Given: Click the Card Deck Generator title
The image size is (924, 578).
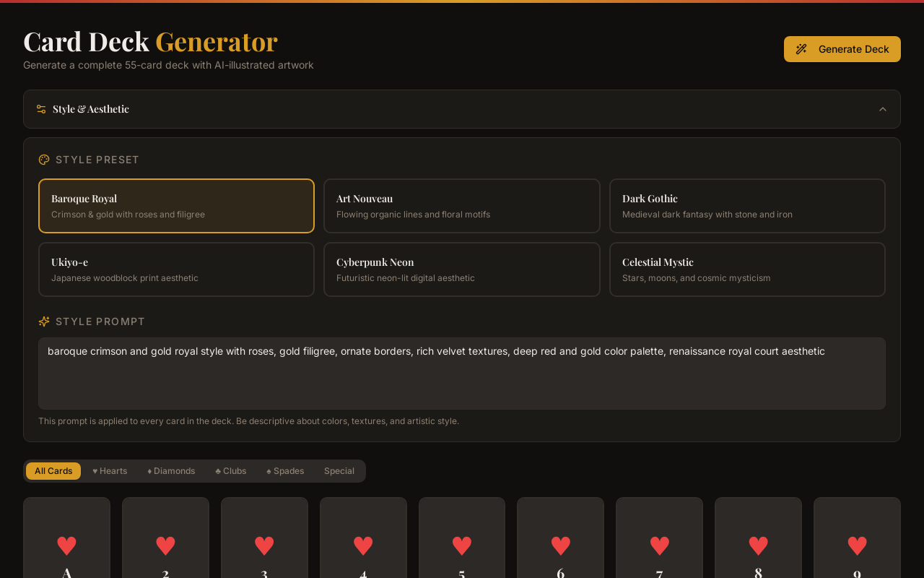Looking at the screenshot, I should (150, 41).
